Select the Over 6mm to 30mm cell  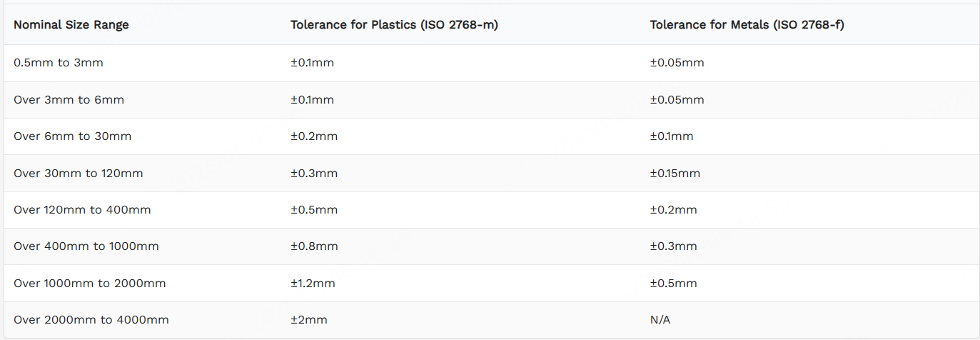click(73, 136)
